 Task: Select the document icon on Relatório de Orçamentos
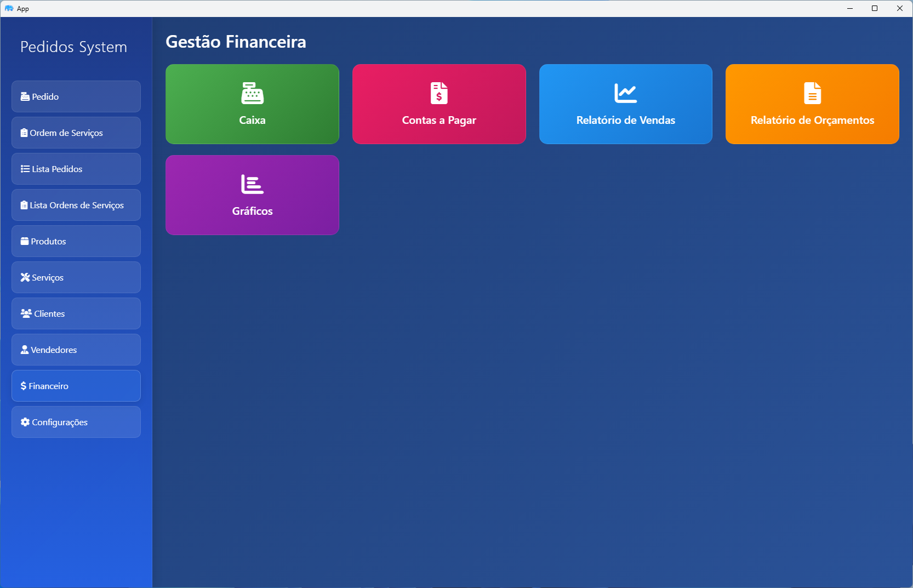(812, 93)
